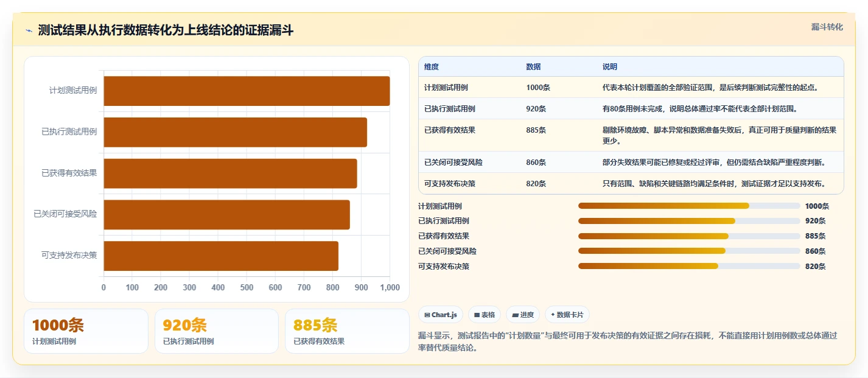Click progress label 已关闭可接受风险

(x=447, y=251)
